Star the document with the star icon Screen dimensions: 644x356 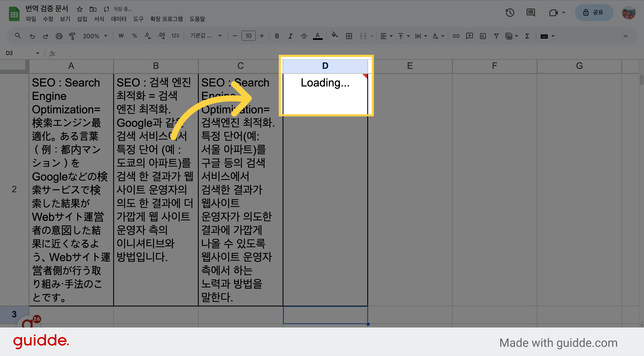pos(79,9)
